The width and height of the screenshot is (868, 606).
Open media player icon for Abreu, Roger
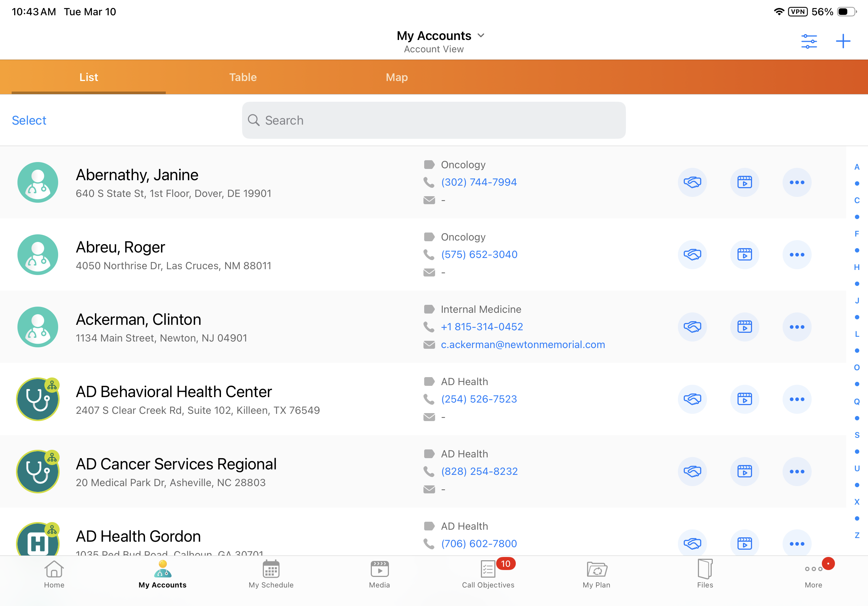744,255
